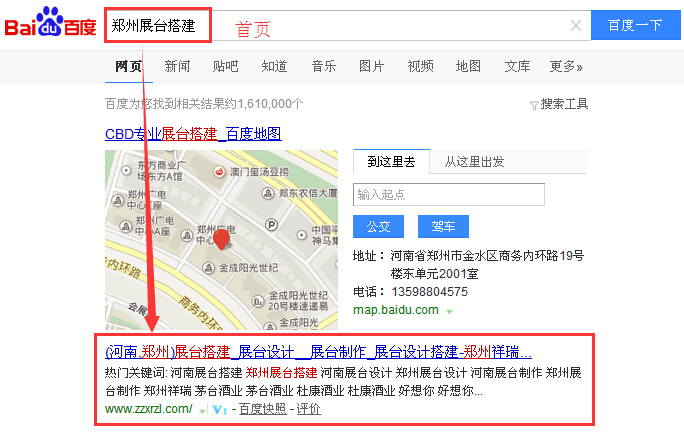Switch to the 从这里出发 tab

pyautogui.click(x=474, y=162)
